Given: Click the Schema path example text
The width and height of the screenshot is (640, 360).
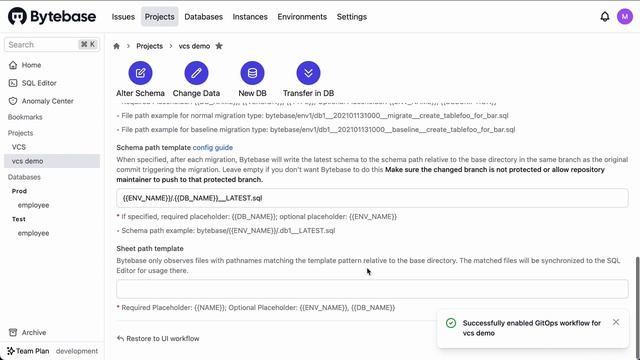Looking at the screenshot, I should click(x=226, y=231).
